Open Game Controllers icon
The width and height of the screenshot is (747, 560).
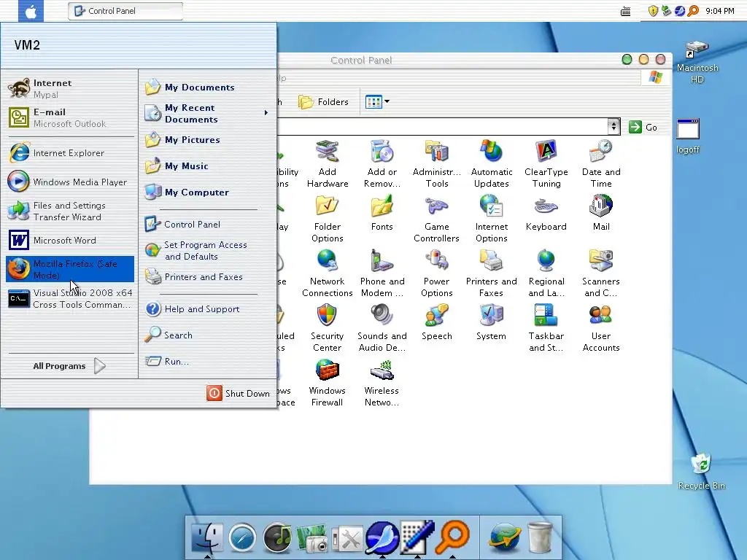point(437,219)
